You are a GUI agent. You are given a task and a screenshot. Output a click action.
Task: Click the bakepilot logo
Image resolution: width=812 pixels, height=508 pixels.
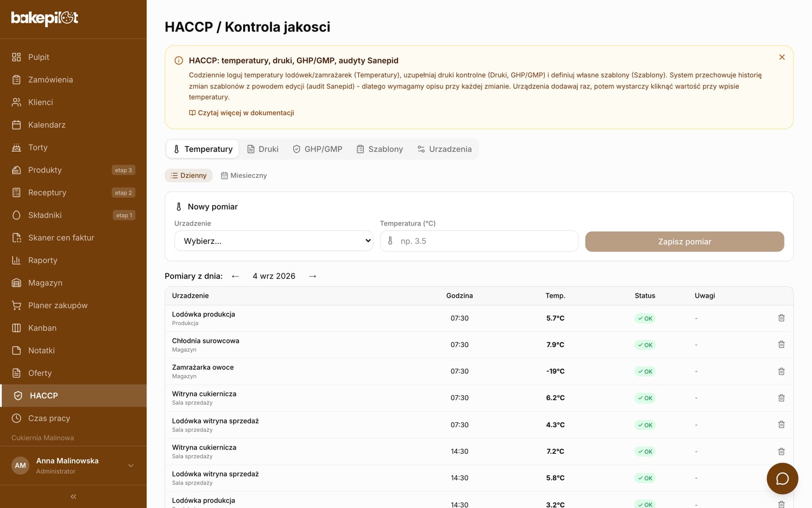[45, 18]
